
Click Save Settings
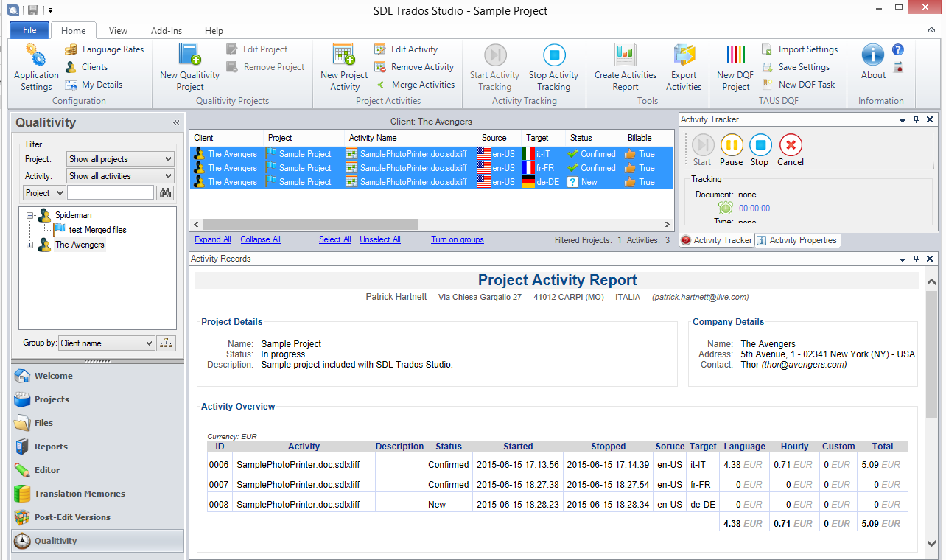pos(796,67)
